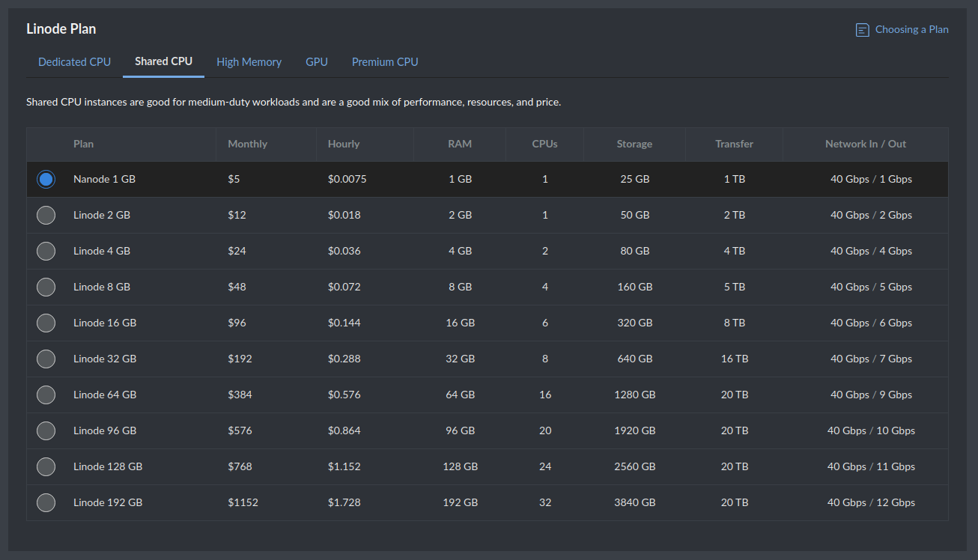Click the Hourly column header
This screenshot has width=978, height=560.
[344, 144]
